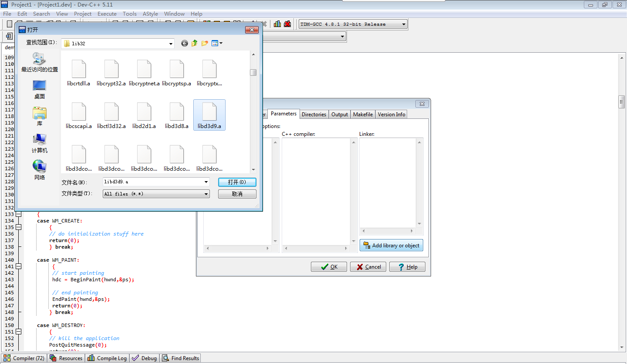Go back using the Open dialog's back arrow

click(185, 43)
